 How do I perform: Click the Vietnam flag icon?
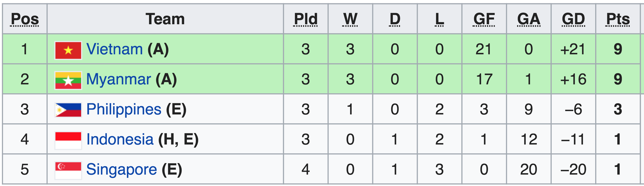coord(68,50)
